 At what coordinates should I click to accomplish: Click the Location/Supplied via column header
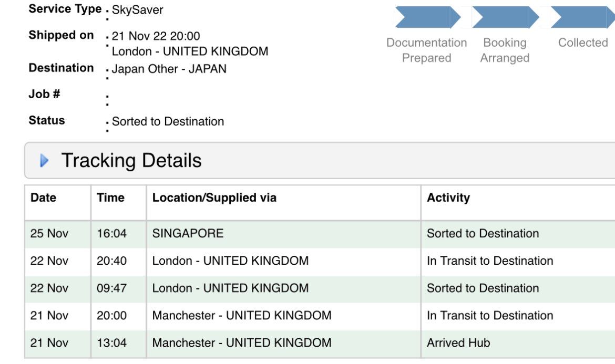214,197
